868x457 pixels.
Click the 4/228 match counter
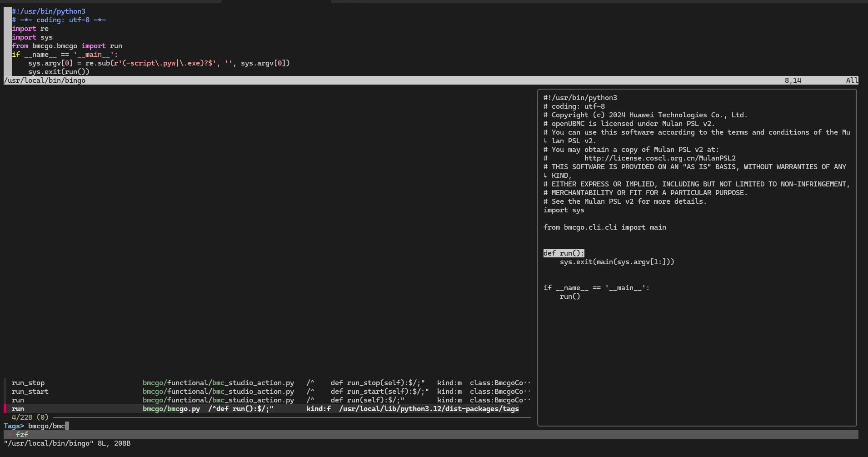pyautogui.click(x=22, y=417)
